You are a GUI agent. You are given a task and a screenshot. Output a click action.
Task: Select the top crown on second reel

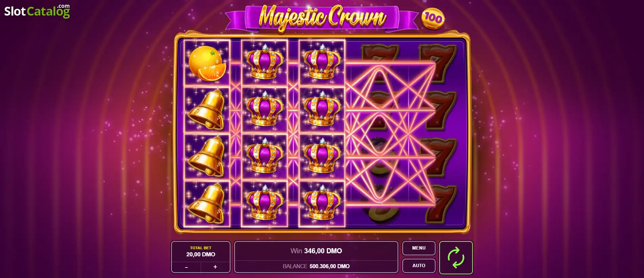(264, 62)
